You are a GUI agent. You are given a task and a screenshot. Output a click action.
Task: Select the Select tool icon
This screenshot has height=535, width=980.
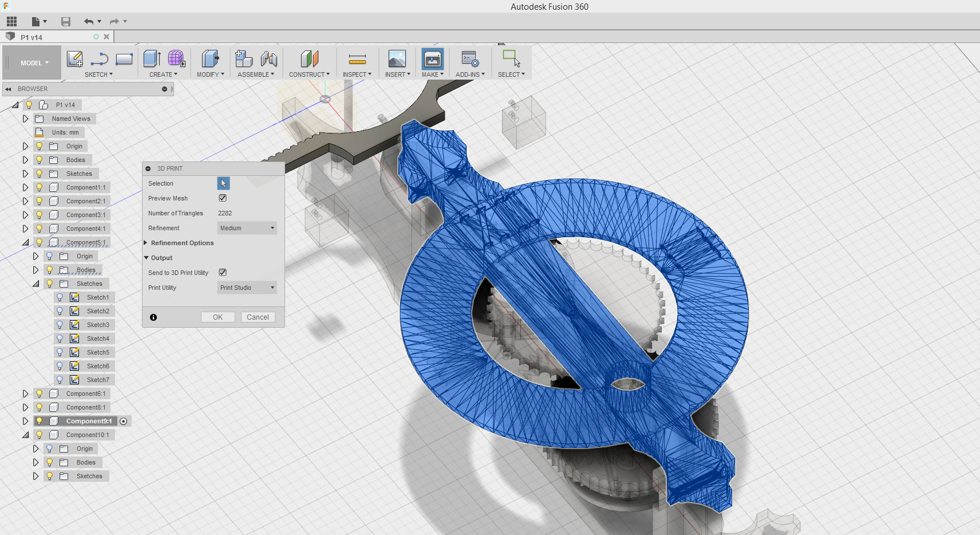click(511, 58)
